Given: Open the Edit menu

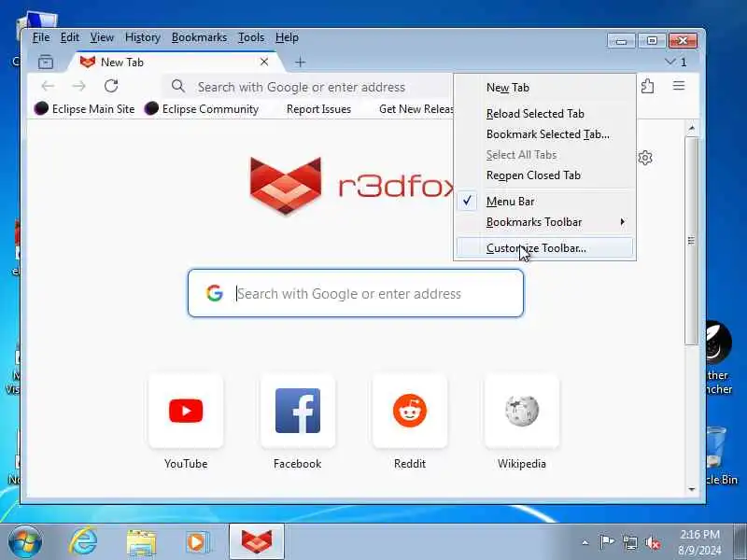Looking at the screenshot, I should 69,37.
